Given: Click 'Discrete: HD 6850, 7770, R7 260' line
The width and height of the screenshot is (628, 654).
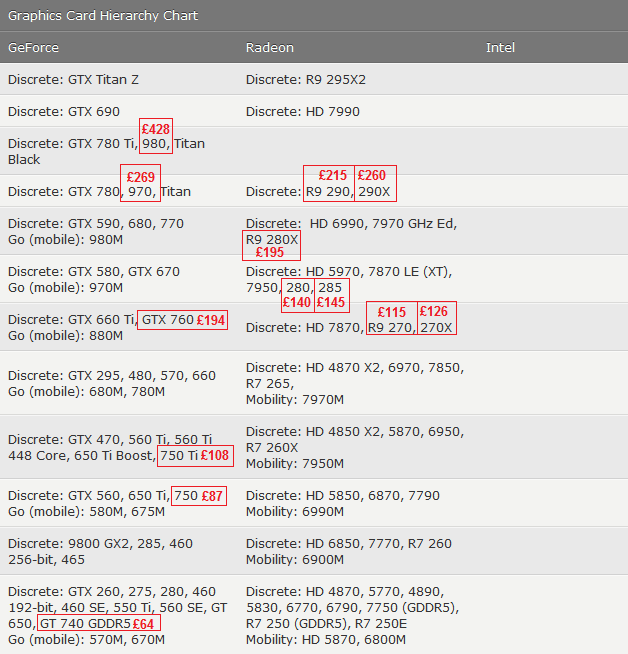Looking at the screenshot, I should (x=349, y=543).
